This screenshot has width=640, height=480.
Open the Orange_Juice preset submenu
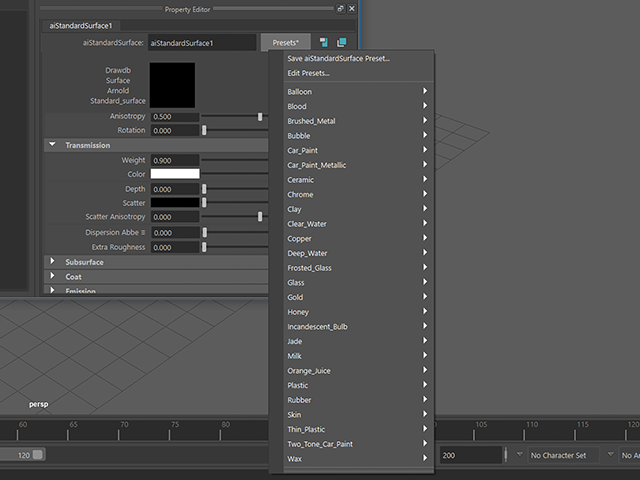[x=358, y=371]
